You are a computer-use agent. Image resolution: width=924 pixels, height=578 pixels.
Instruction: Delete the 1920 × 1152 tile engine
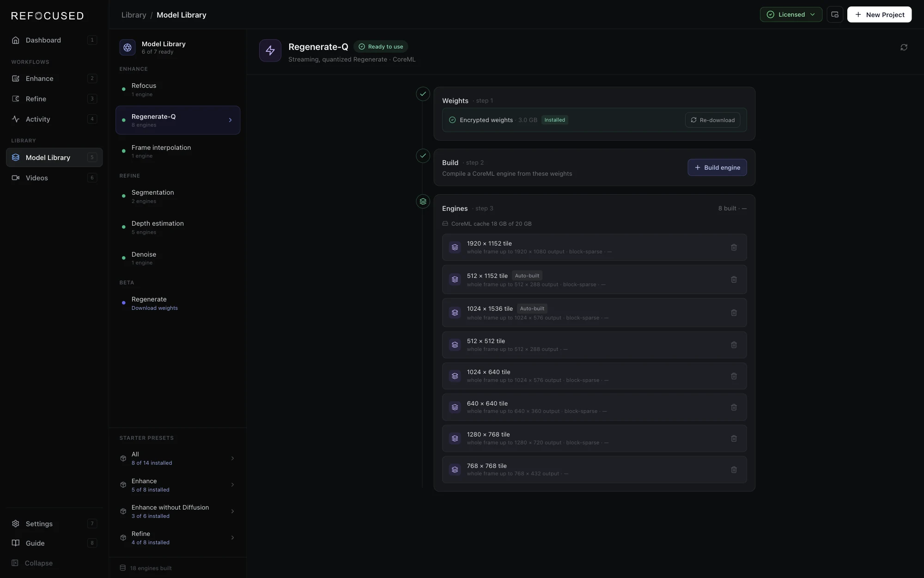pyautogui.click(x=734, y=247)
